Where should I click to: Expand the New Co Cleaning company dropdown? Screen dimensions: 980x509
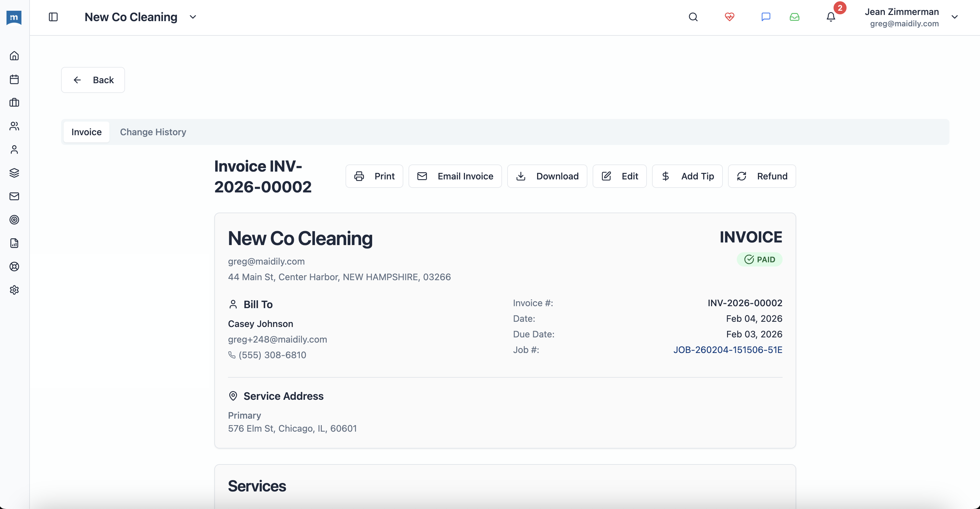coord(193,17)
